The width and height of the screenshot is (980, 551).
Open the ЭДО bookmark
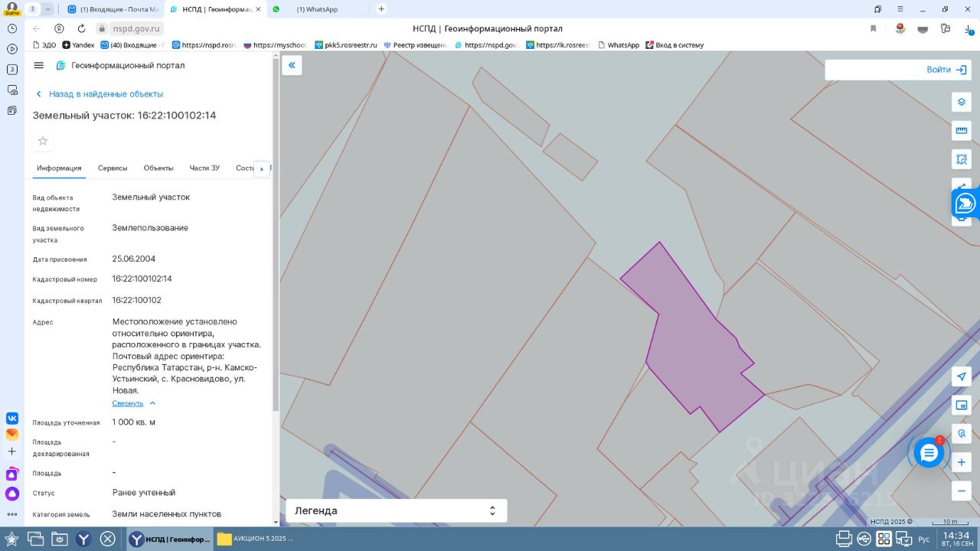pyautogui.click(x=44, y=45)
